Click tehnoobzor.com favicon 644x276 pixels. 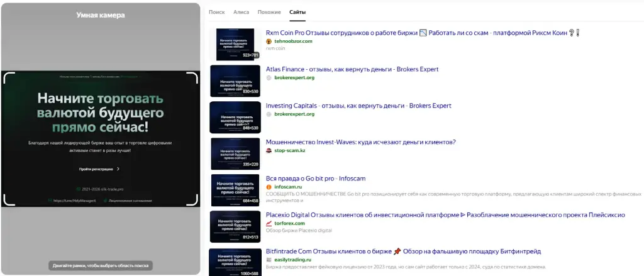pyautogui.click(x=269, y=41)
